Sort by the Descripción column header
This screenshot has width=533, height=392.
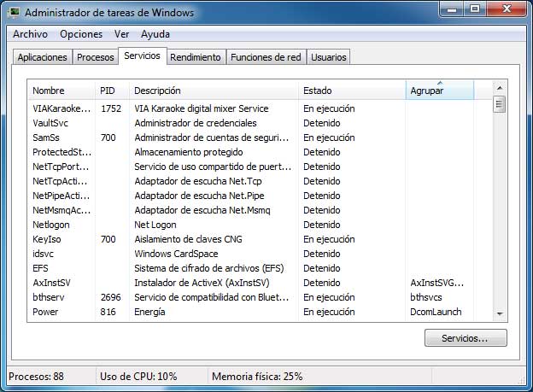click(214, 91)
